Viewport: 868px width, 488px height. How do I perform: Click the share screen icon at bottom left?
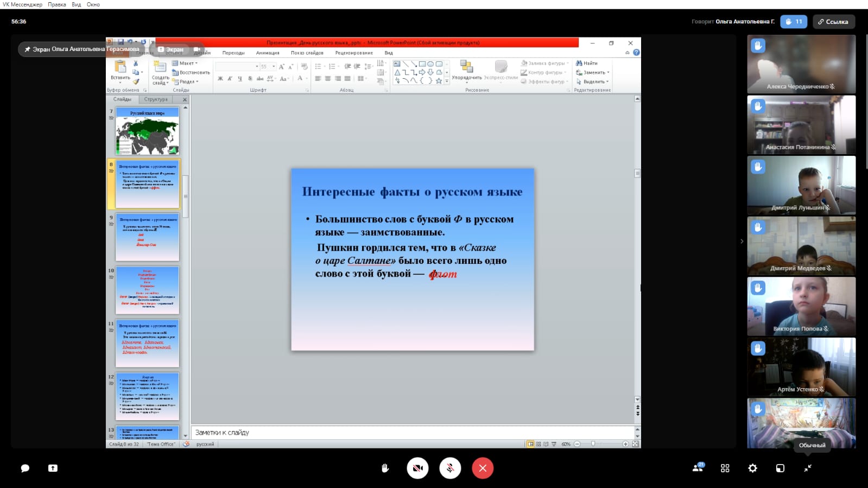[53, 468]
